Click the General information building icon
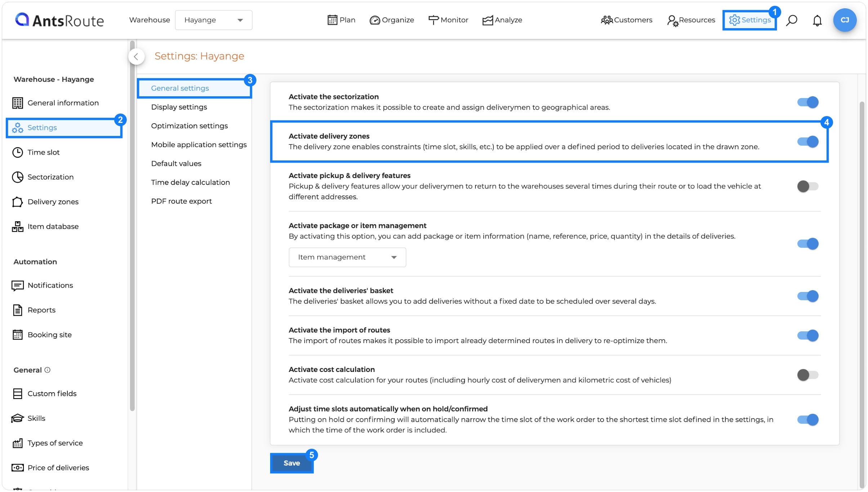 pyautogui.click(x=17, y=103)
